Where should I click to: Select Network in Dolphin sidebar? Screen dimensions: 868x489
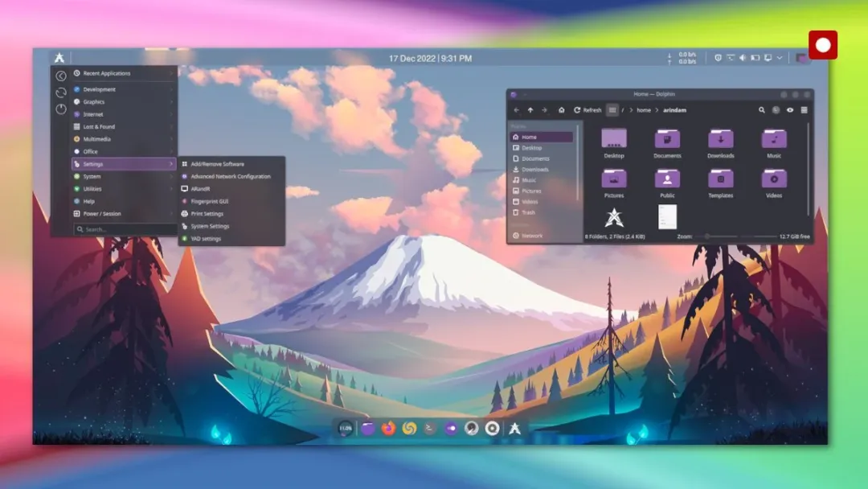pyautogui.click(x=542, y=236)
